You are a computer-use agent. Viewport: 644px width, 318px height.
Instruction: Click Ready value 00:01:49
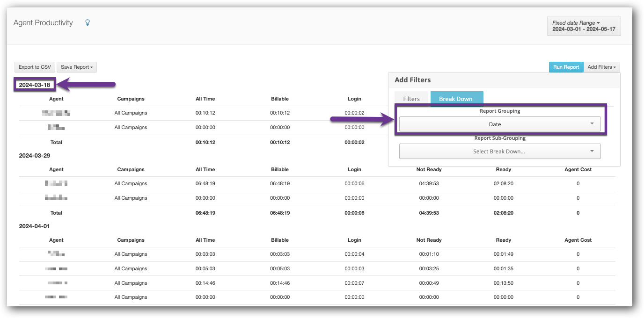coord(504,254)
